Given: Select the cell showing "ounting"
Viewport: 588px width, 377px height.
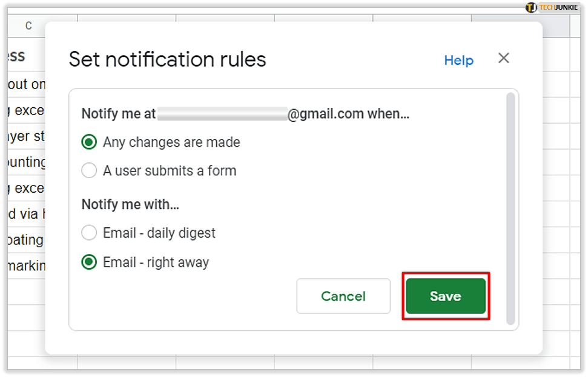Looking at the screenshot, I should click(x=23, y=162).
